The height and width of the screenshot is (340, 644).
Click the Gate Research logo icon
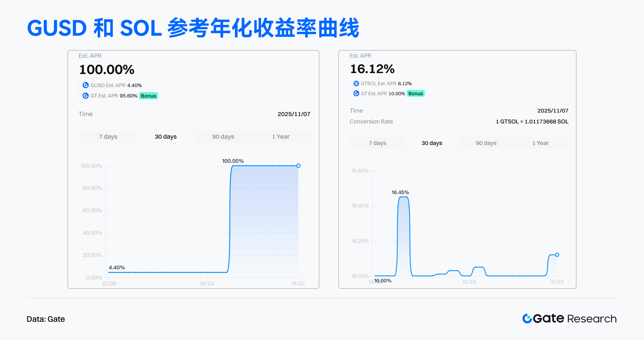[x=527, y=319]
